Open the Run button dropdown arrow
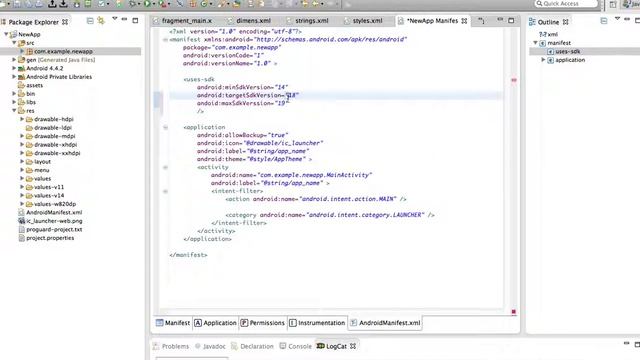640x360 pixels. point(153,4)
